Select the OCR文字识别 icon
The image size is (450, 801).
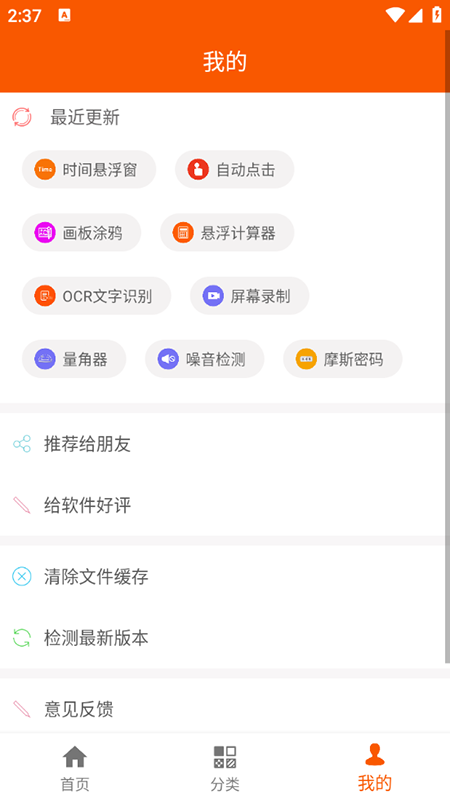[x=45, y=296]
